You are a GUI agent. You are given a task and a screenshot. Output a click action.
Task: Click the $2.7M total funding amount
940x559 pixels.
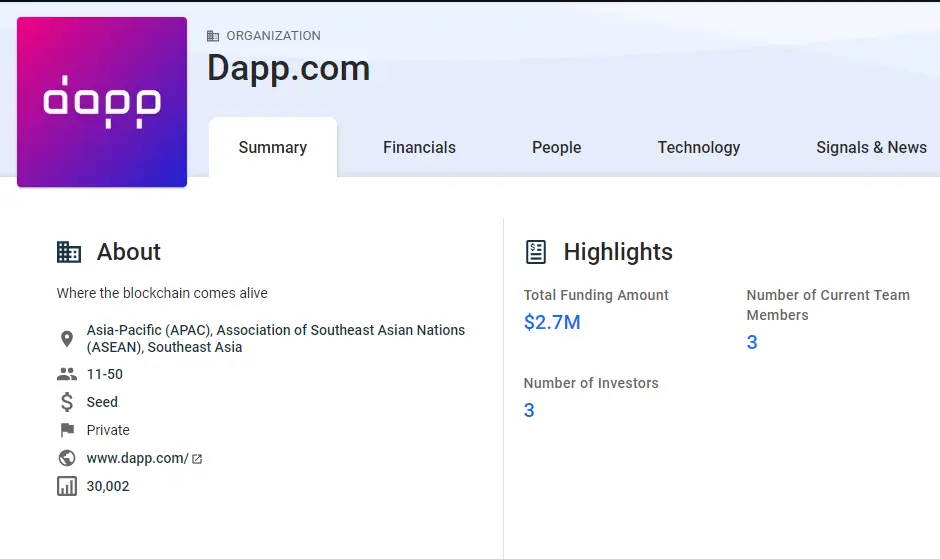pyautogui.click(x=552, y=322)
